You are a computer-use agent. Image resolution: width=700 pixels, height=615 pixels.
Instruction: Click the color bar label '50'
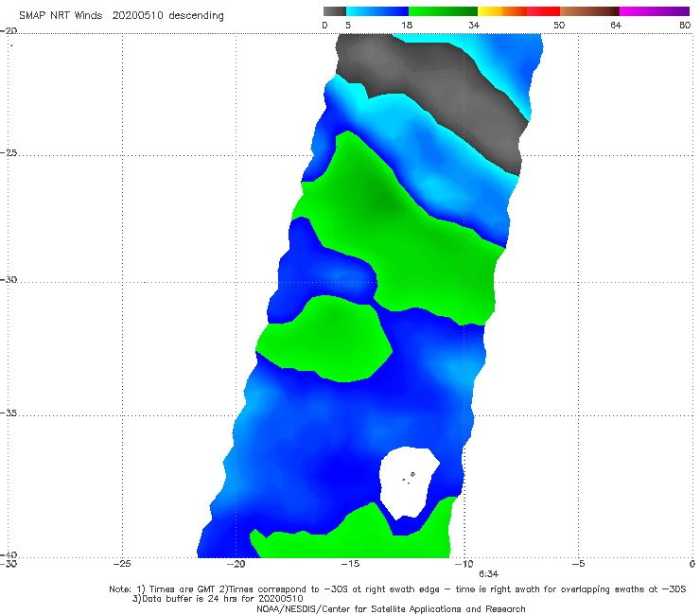[x=559, y=26]
